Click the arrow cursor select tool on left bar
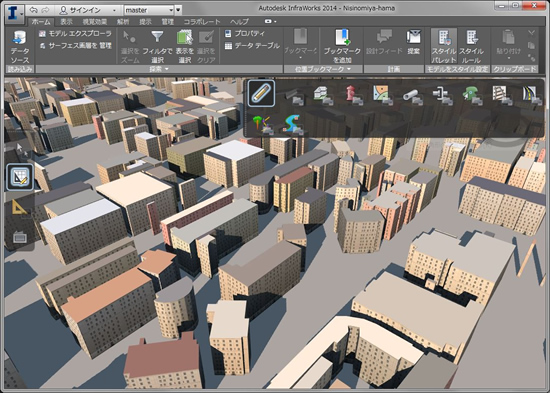Screen dimensions: 550x393 (20, 149)
